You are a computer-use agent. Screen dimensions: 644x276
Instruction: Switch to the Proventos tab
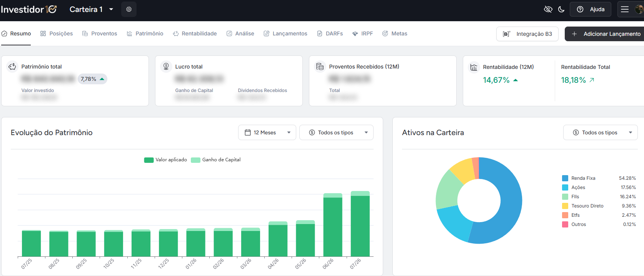[x=100, y=33]
